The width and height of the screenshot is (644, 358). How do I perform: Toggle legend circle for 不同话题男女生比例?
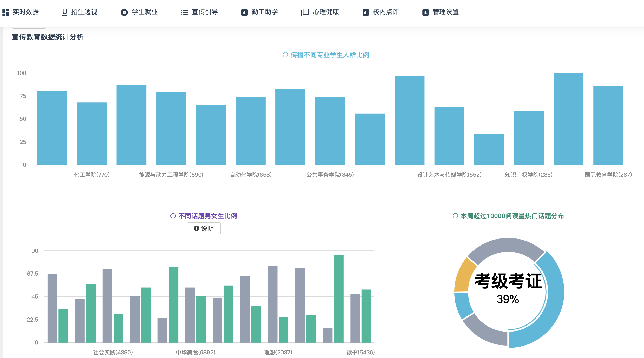pyautogui.click(x=173, y=216)
